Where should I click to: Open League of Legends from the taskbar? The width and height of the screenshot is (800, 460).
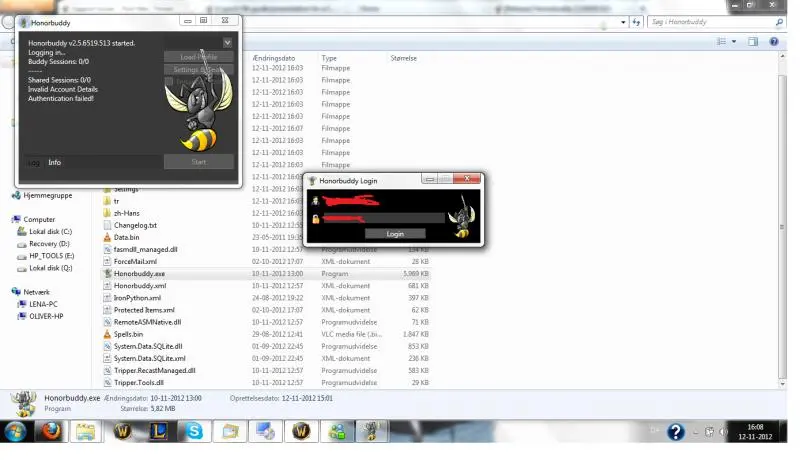pyautogui.click(x=159, y=431)
